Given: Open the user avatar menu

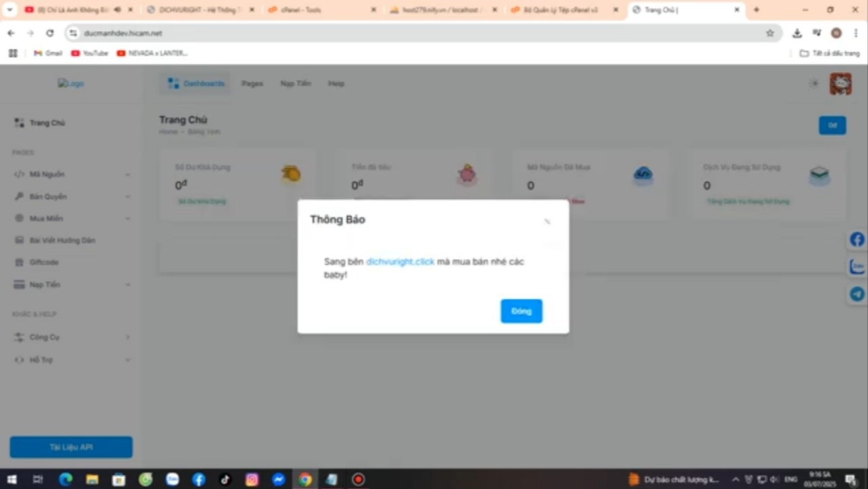Looking at the screenshot, I should pos(840,84).
